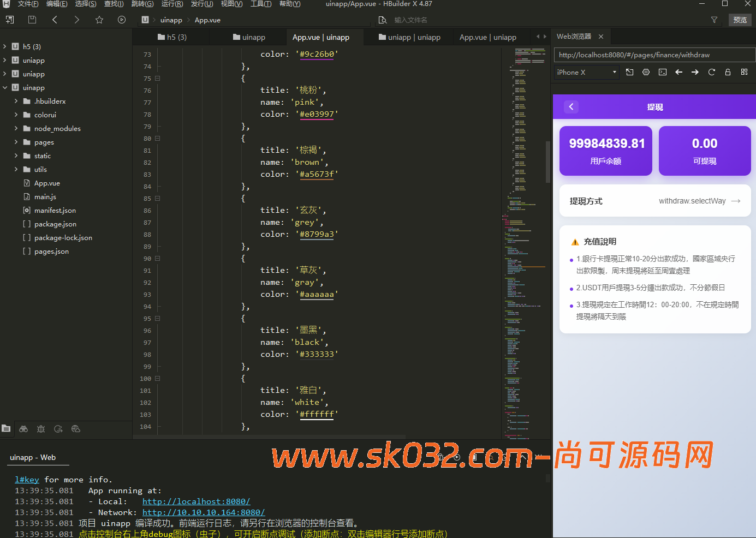Image resolution: width=756 pixels, height=538 pixels.
Task: Click browser settings gear icon
Action: [646, 72]
